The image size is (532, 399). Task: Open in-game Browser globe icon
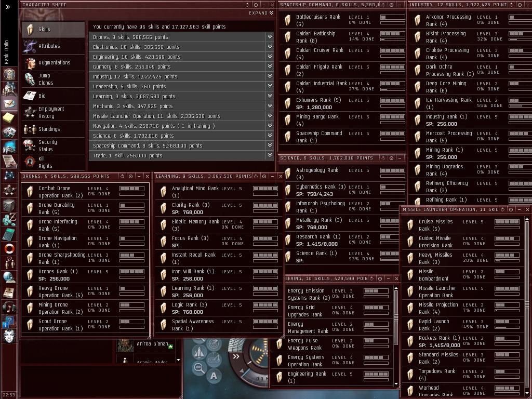tap(9, 278)
